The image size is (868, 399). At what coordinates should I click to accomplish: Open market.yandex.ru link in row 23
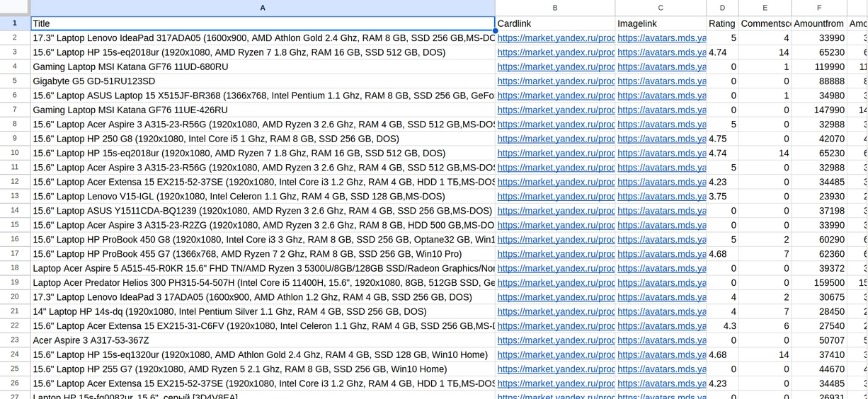(556, 340)
